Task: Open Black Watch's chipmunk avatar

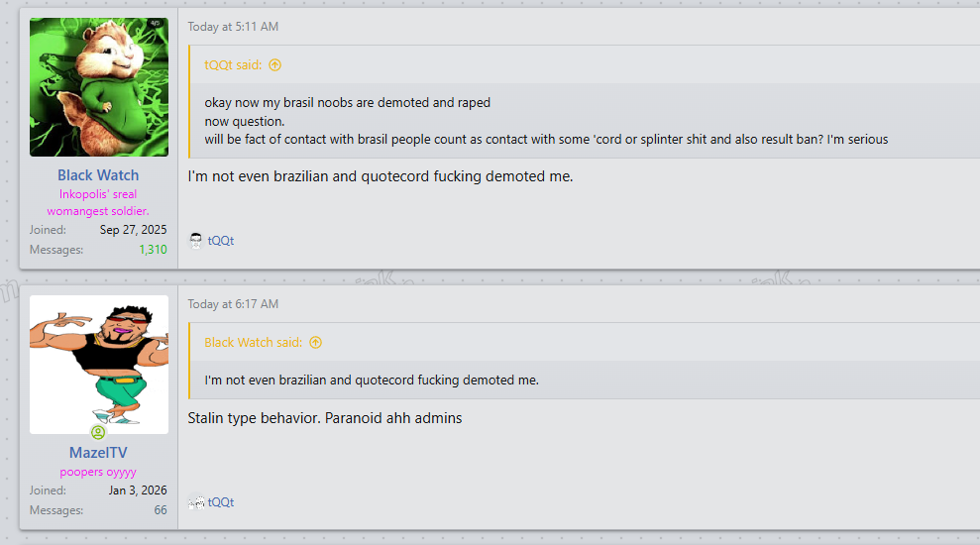Action: [x=99, y=87]
